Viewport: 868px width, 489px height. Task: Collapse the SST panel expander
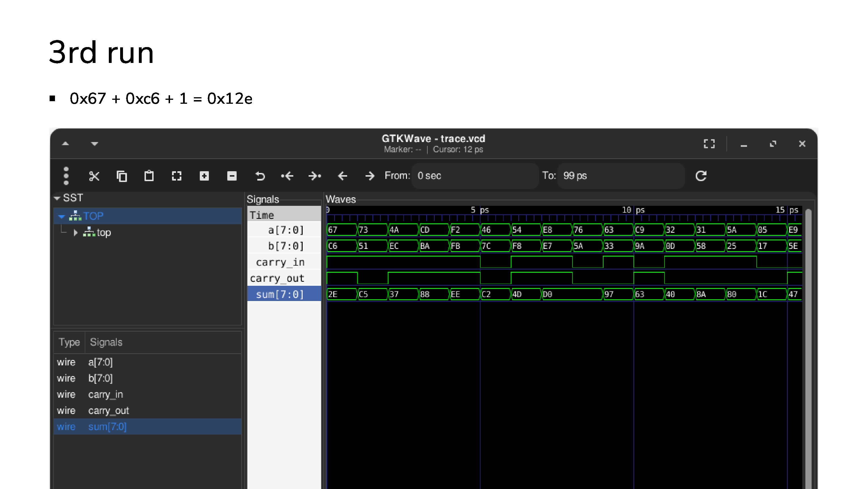(x=57, y=198)
